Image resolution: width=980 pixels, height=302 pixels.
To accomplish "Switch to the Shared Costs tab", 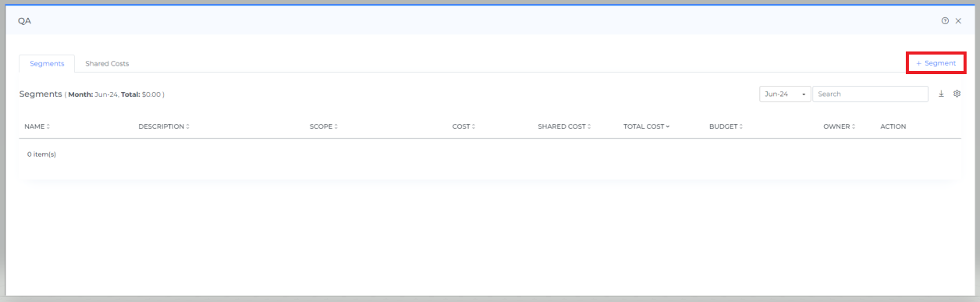I will pyautogui.click(x=107, y=63).
